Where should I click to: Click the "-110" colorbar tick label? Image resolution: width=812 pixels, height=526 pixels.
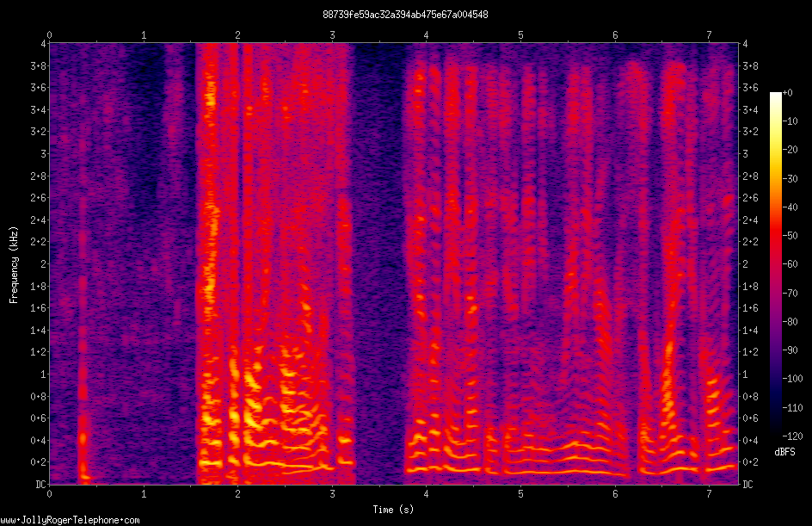pyautogui.click(x=792, y=408)
